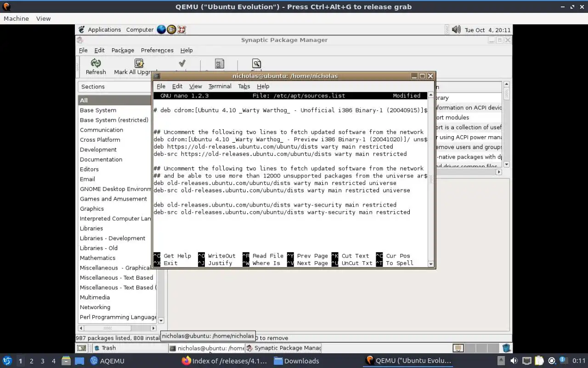
Task: Open the Computer menu in GNOME panel
Action: (x=140, y=29)
